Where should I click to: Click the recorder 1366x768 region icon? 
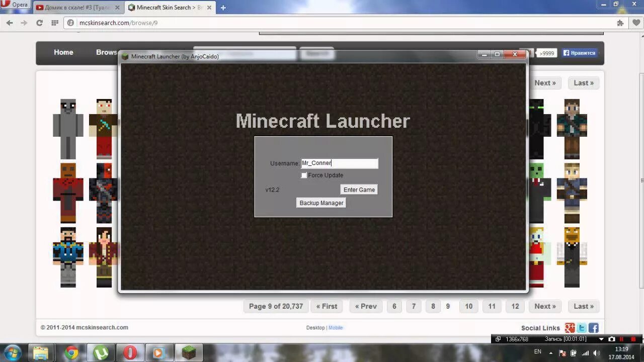pos(498,339)
